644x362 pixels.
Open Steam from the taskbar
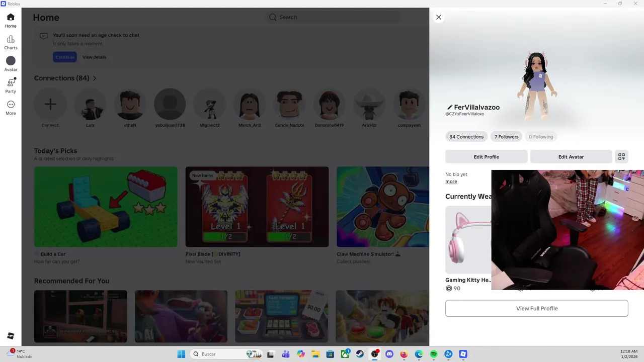click(x=360, y=354)
